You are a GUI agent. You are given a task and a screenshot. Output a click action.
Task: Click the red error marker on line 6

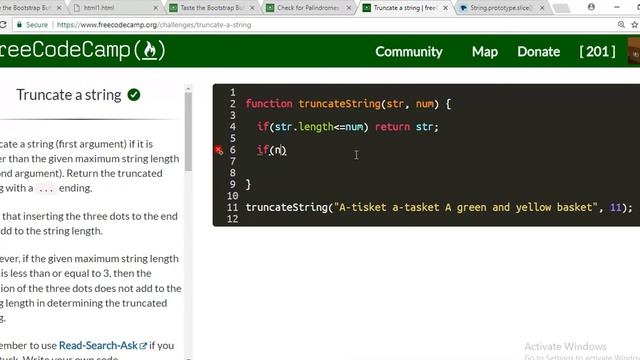coord(219,150)
